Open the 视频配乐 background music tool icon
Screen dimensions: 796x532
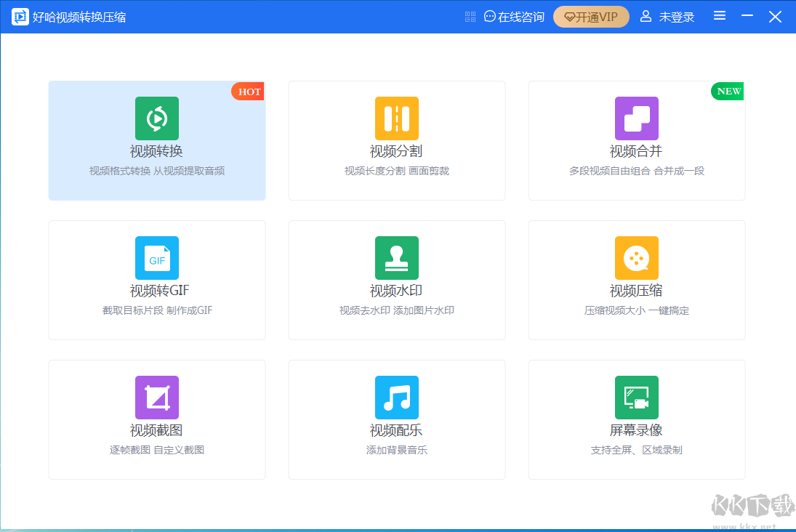396,398
